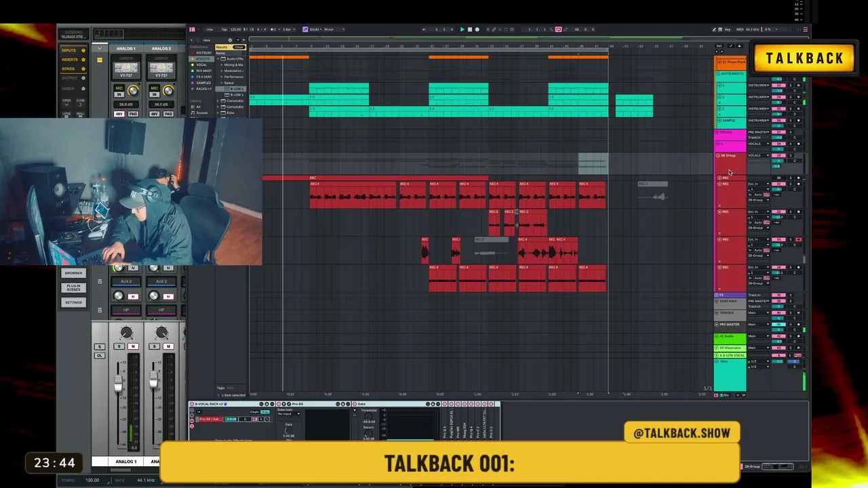This screenshot has width=868, height=488.
Task: Select the SAMPLES collection
Action: (x=203, y=83)
